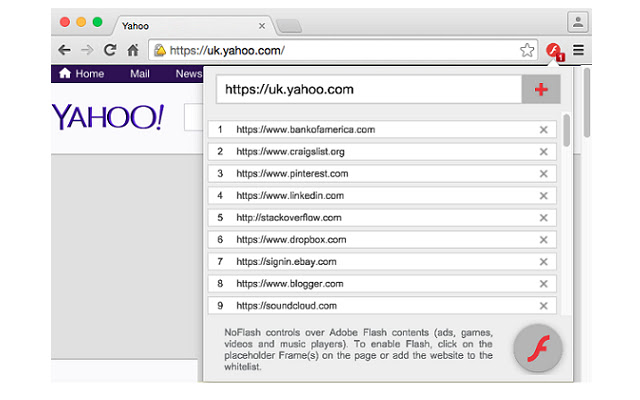Reload the Yahoo page

(110, 50)
